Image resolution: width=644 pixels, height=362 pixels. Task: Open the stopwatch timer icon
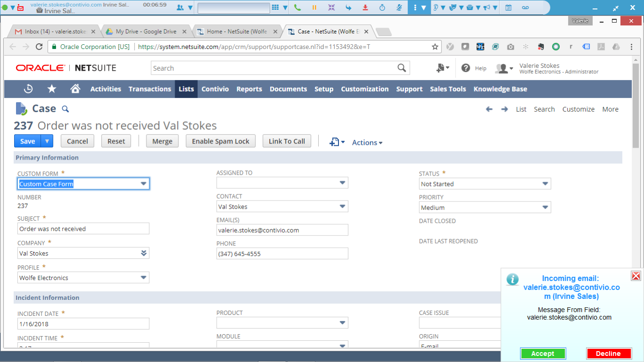coord(382,7)
